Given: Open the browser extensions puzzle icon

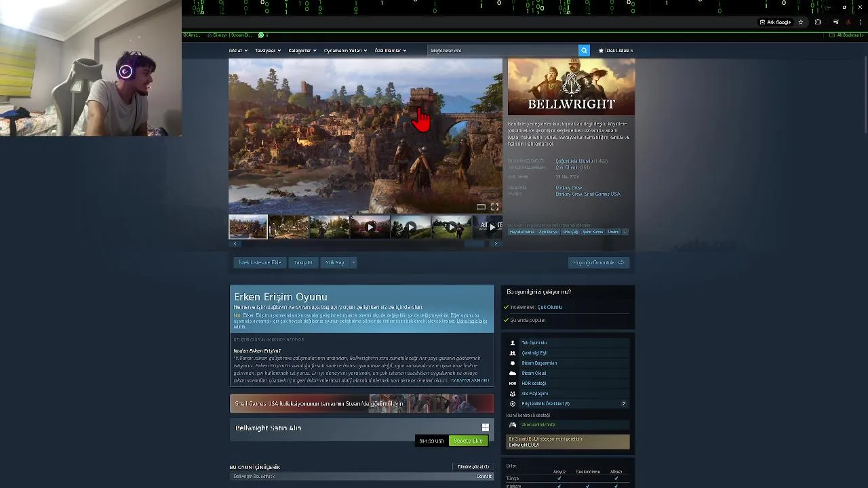Looking at the screenshot, I should tap(818, 22).
